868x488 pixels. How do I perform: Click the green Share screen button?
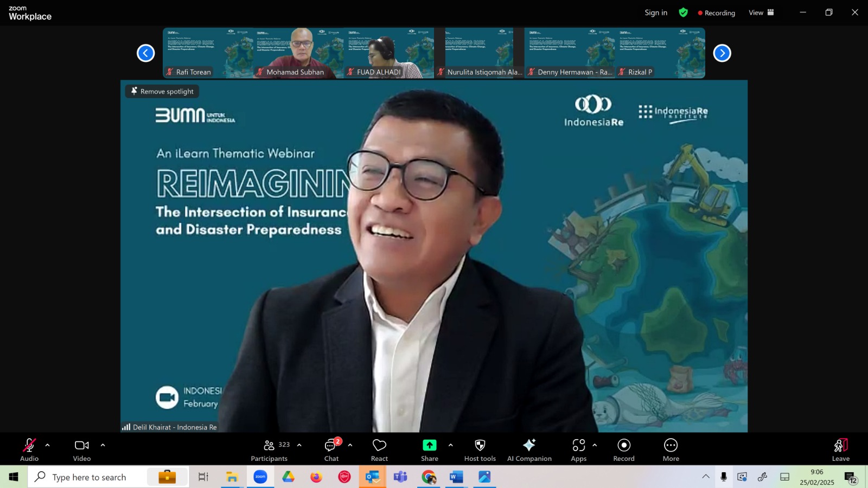430,450
